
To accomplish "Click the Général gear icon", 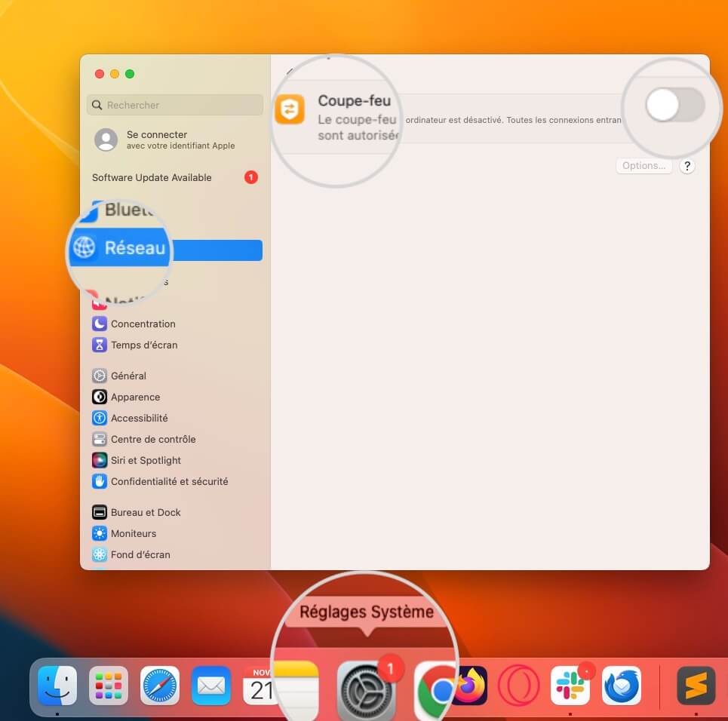I will (x=100, y=376).
